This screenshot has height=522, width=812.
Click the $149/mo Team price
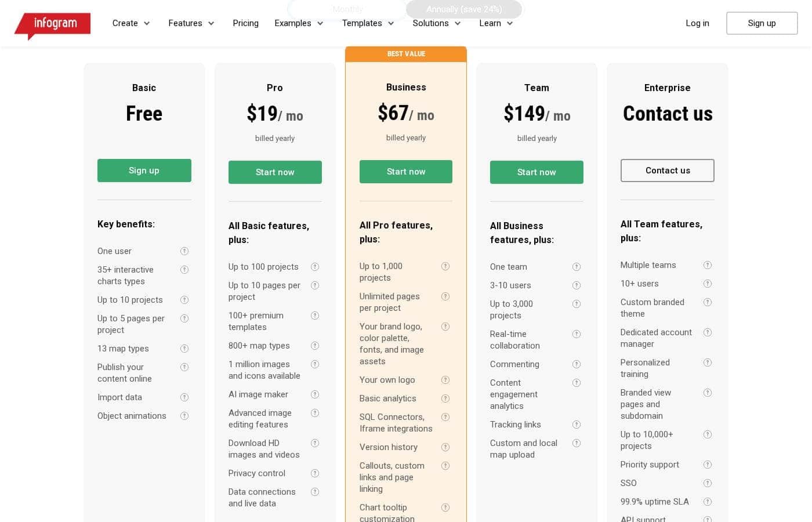tap(536, 114)
